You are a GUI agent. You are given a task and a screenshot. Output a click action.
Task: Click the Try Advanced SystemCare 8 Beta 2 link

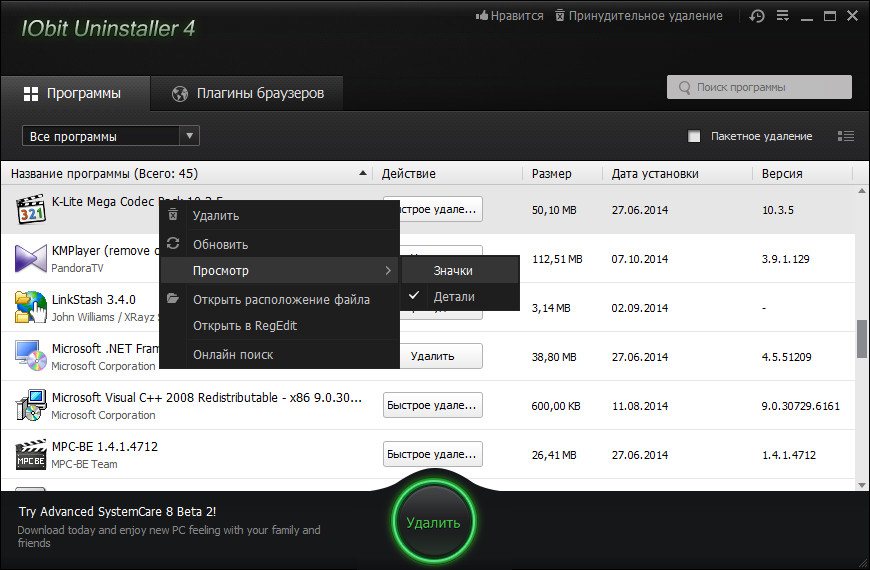pyautogui.click(x=117, y=511)
